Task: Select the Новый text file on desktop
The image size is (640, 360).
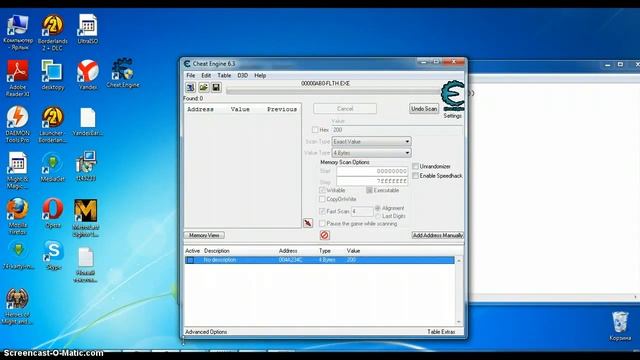Action: pos(86,265)
